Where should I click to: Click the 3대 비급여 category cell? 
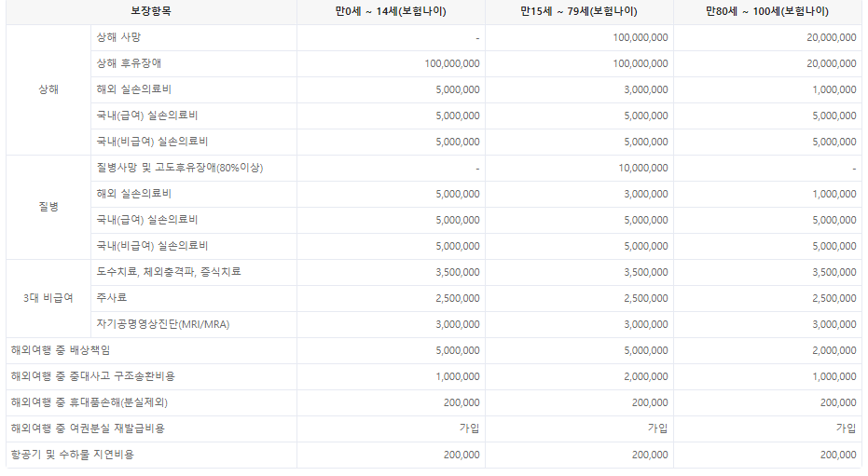tap(48, 298)
